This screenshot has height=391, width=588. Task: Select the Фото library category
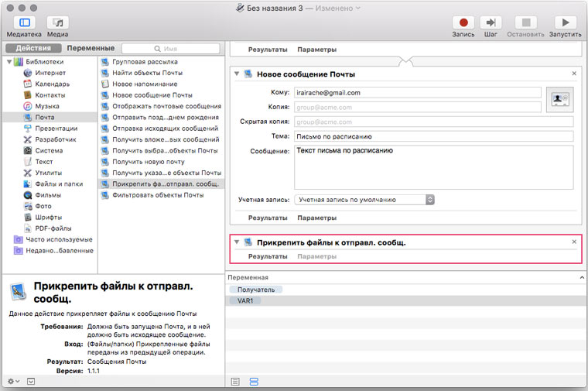(x=43, y=206)
